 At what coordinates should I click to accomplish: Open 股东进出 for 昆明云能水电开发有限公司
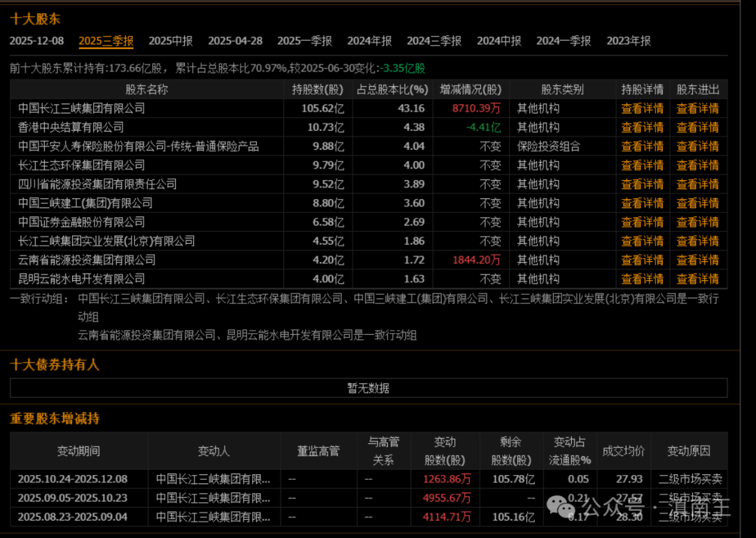coord(698,279)
